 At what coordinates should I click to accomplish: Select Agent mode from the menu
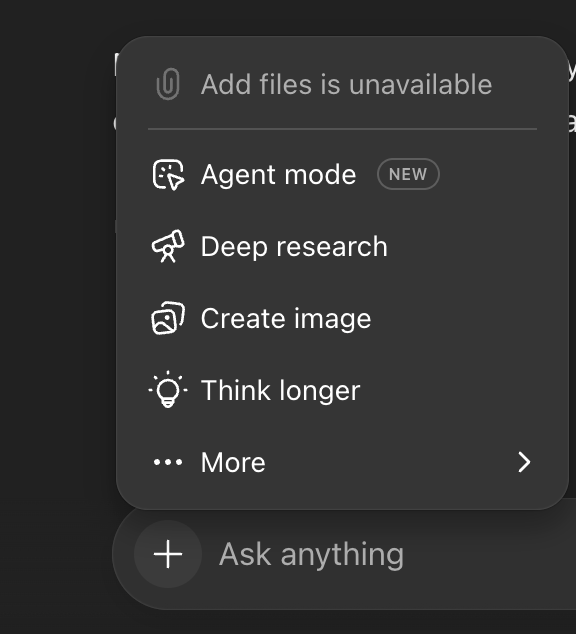[x=342, y=174]
